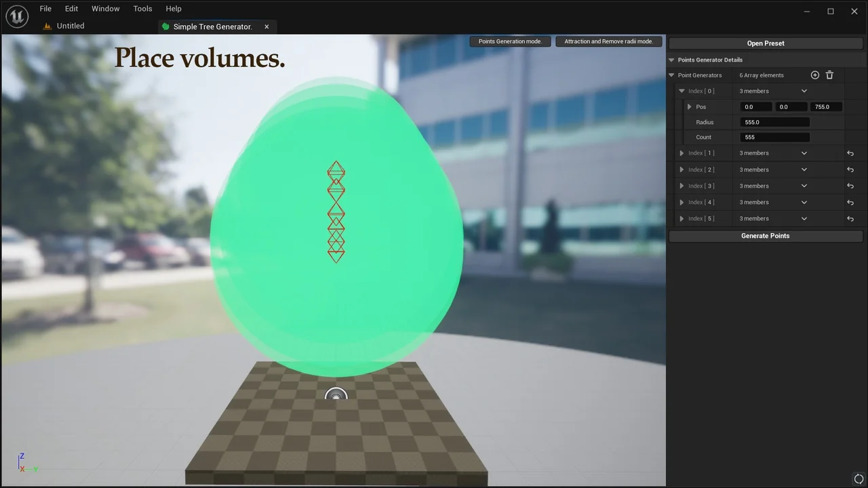Collapse the Points Generator Details section
The image size is (868, 488).
click(672, 60)
